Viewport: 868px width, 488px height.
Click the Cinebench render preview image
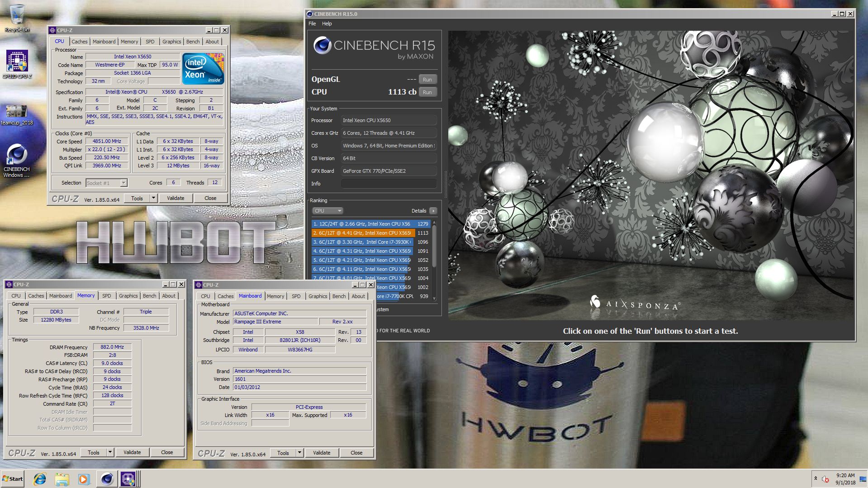click(651, 175)
